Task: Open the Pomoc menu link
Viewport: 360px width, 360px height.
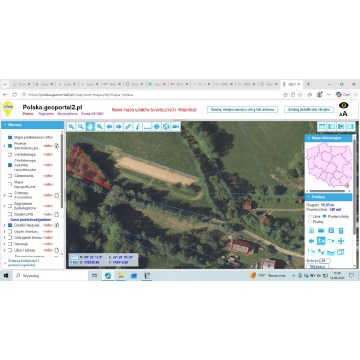Action: 28,114
